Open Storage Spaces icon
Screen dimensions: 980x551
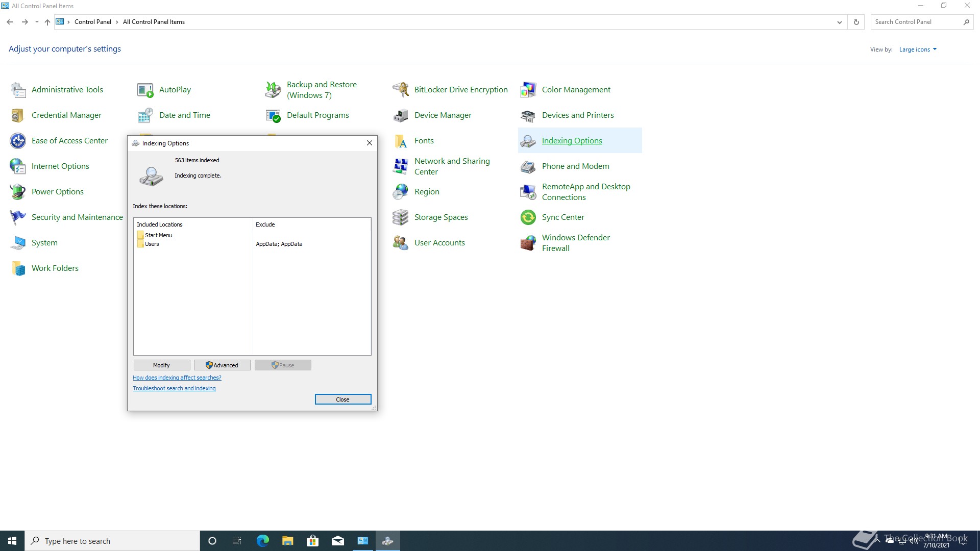tap(401, 217)
